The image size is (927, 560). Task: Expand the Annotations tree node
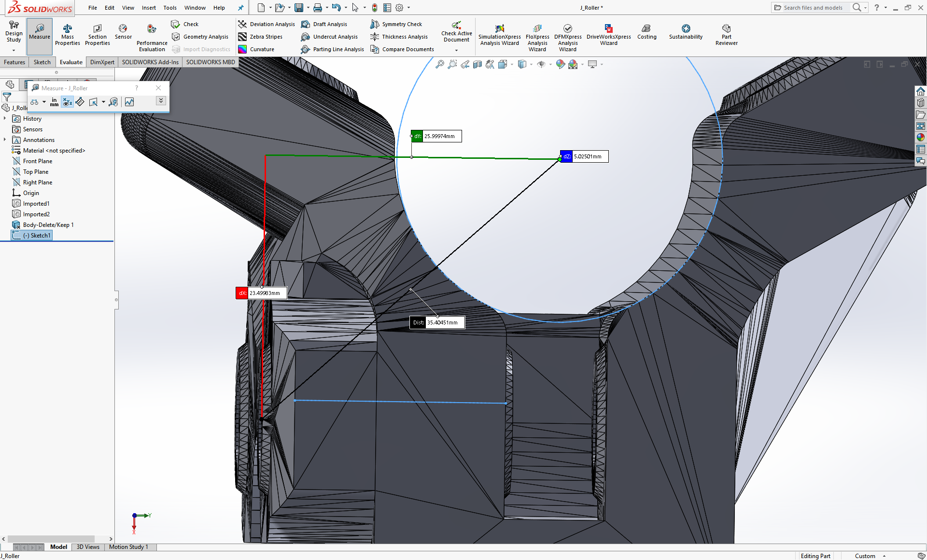coord(5,140)
